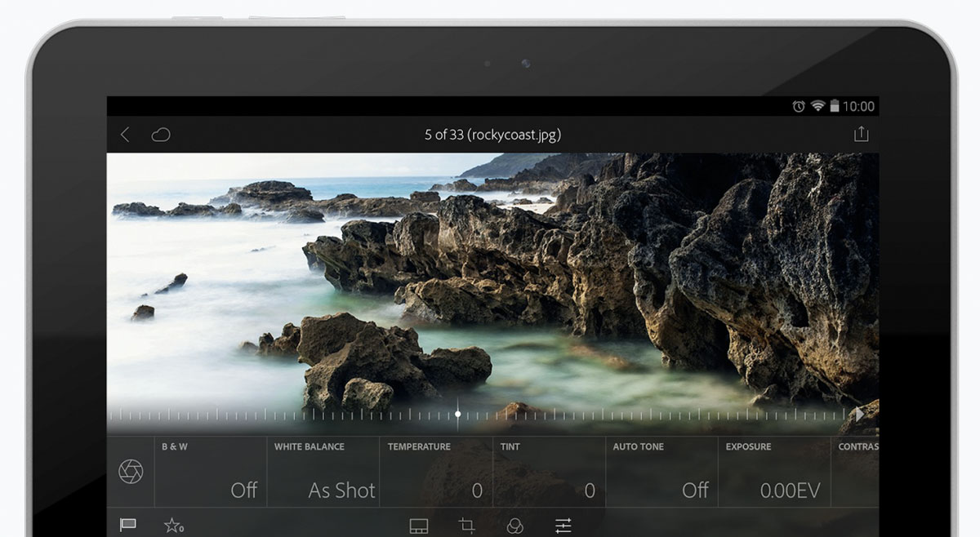980x537 pixels.
Task: Select the Temperature adjustment tile
Action: (x=436, y=472)
